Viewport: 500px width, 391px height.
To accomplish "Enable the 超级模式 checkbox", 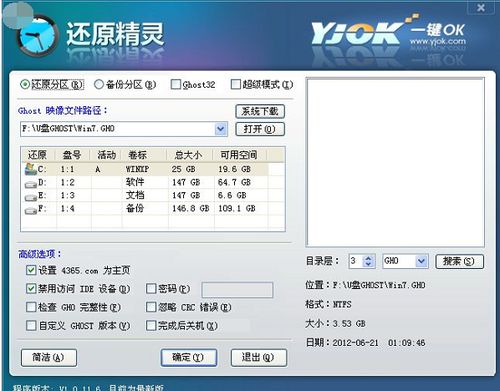I will (236, 84).
